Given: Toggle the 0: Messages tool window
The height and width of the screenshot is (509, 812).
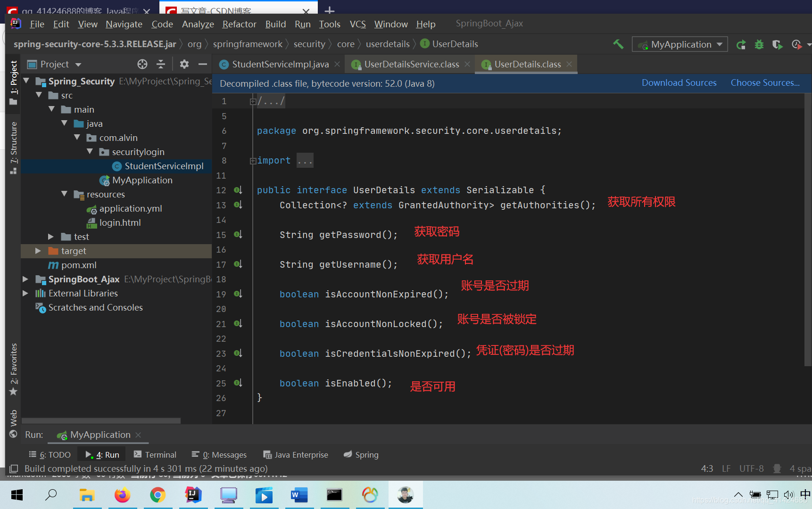Looking at the screenshot, I should point(219,455).
